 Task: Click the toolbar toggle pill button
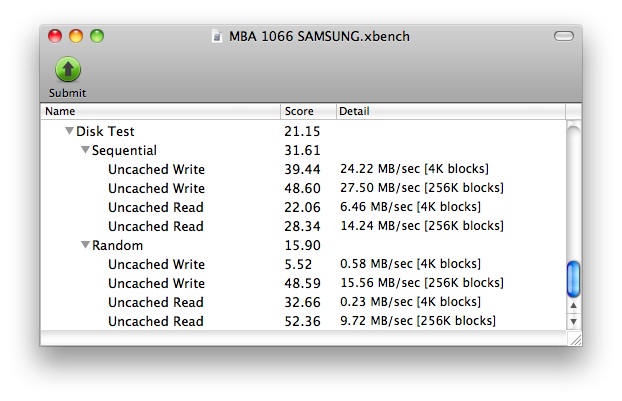coord(564,36)
